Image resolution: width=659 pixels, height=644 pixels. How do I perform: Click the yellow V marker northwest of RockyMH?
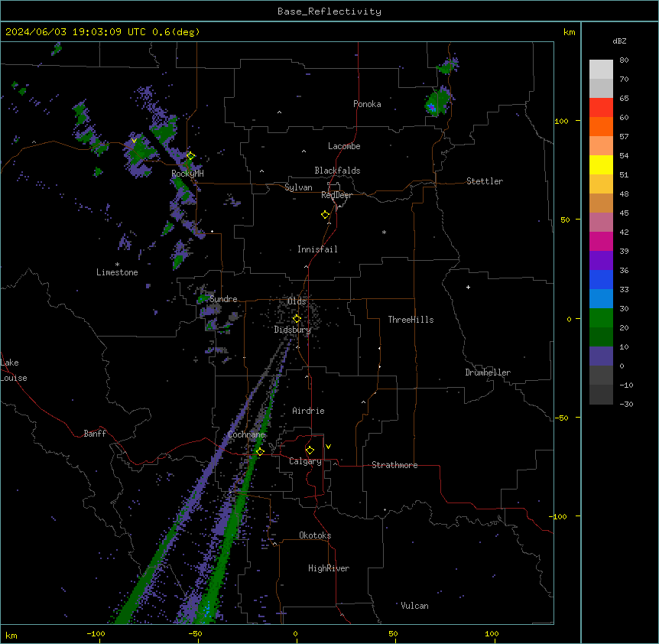click(134, 141)
